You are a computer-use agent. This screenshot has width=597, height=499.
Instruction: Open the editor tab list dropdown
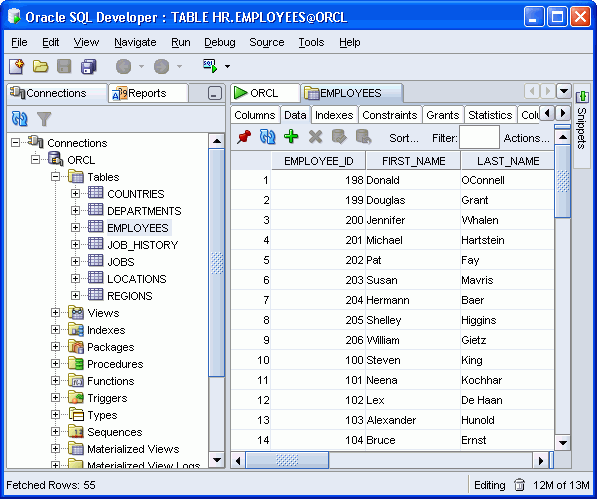click(x=563, y=91)
